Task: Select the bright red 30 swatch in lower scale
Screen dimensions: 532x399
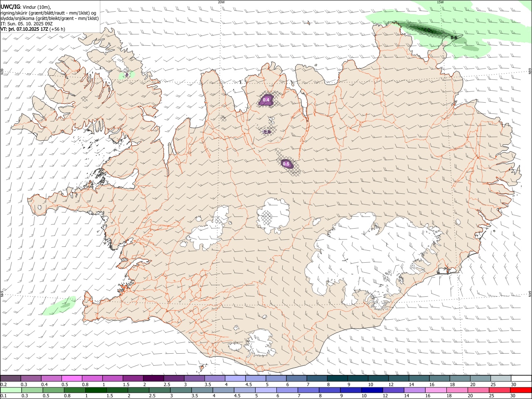Action: click(x=520, y=390)
